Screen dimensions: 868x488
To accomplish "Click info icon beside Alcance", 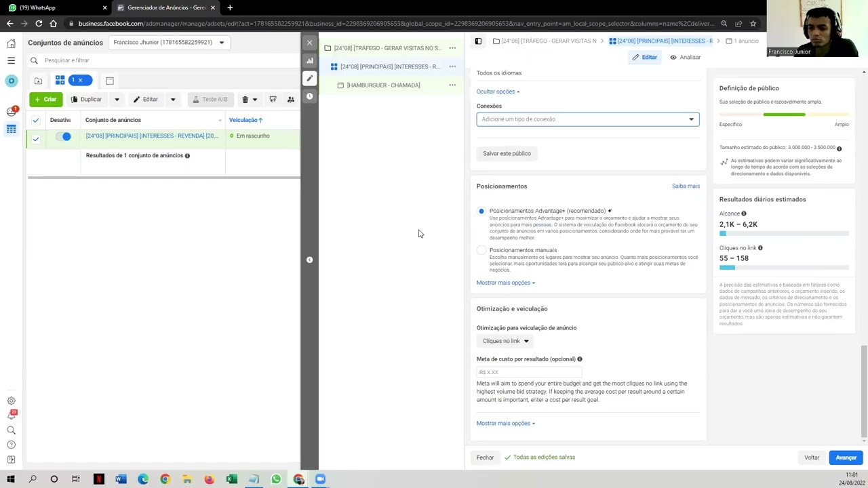I will [x=744, y=213].
